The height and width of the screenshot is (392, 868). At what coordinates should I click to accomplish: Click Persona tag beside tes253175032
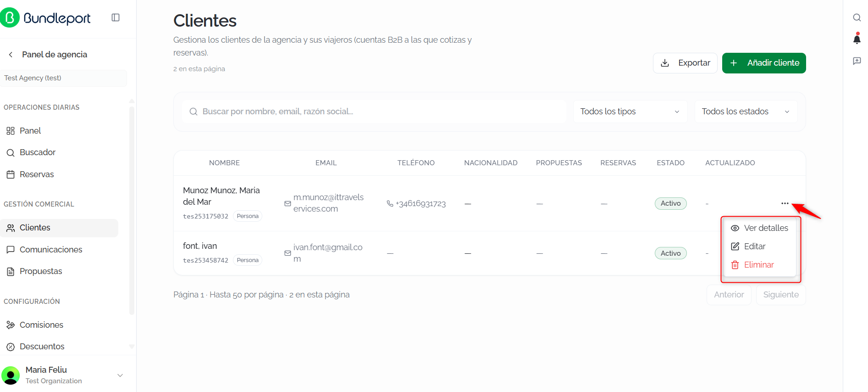(x=248, y=216)
